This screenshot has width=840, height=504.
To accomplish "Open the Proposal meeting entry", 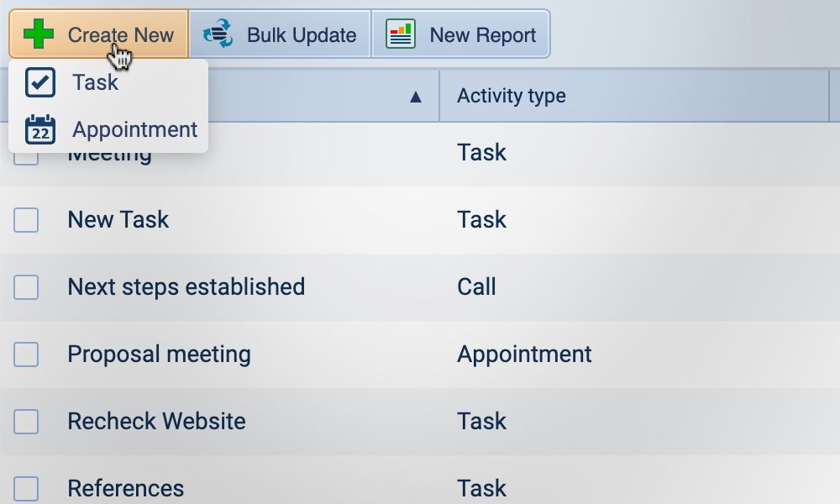I will point(159,354).
